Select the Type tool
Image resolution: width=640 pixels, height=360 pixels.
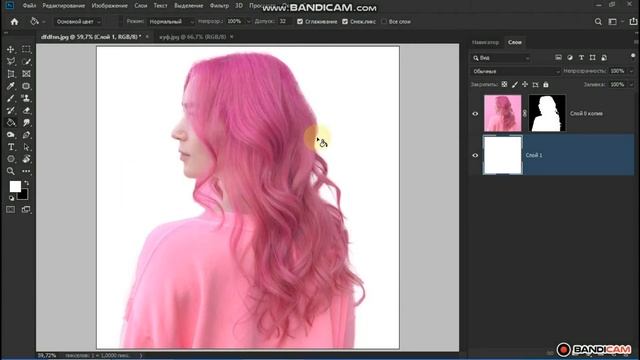point(11,147)
